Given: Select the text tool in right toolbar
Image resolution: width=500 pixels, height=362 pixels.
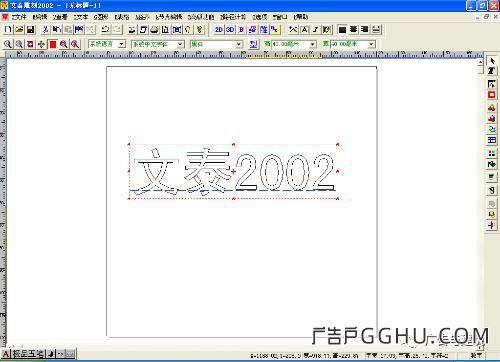Looking at the screenshot, I should [492, 71].
